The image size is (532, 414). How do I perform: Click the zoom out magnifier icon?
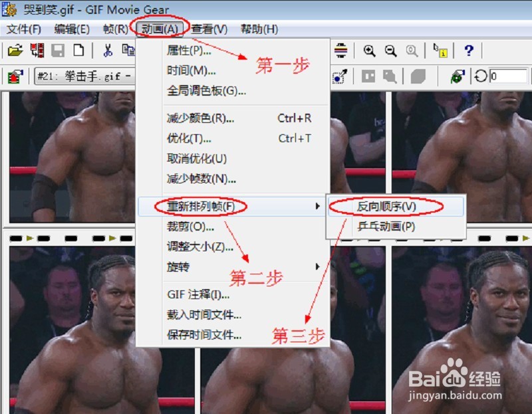(390, 51)
